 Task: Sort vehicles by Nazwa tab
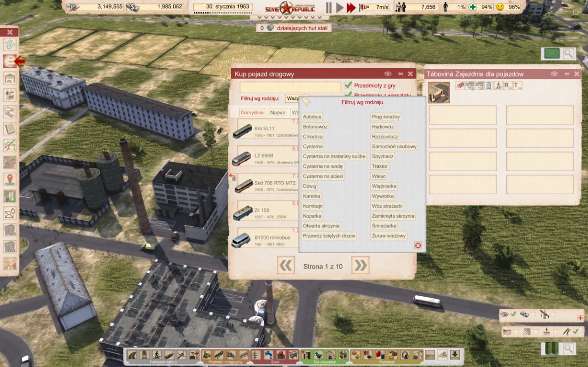point(277,113)
